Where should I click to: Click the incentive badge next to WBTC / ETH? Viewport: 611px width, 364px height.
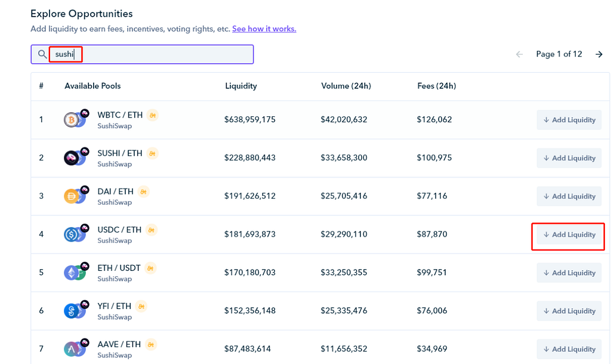tap(152, 115)
